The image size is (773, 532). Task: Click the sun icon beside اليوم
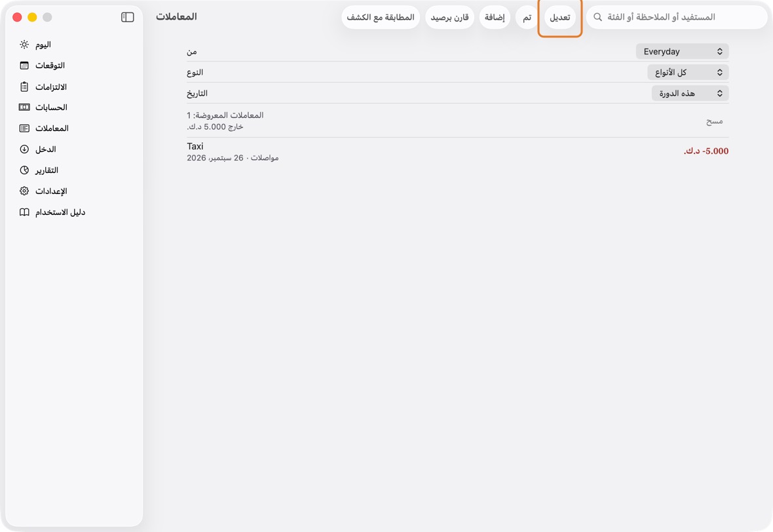tap(24, 45)
